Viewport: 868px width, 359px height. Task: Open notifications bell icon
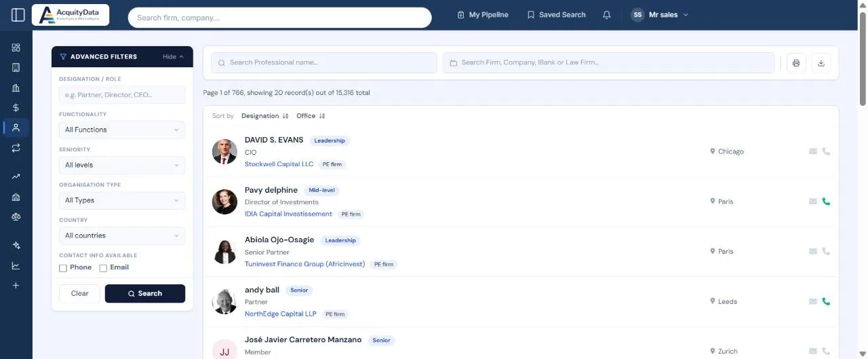(x=607, y=15)
